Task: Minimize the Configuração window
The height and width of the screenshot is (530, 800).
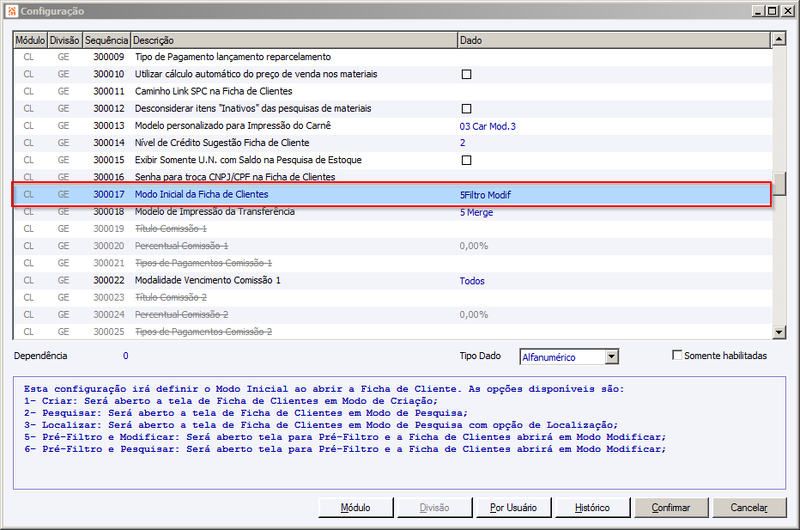Action: coord(758,11)
